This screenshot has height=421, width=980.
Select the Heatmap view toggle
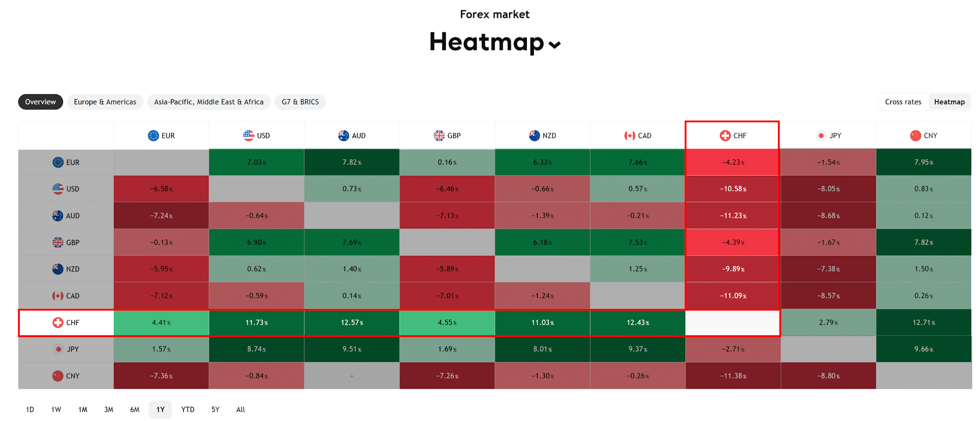click(x=949, y=102)
